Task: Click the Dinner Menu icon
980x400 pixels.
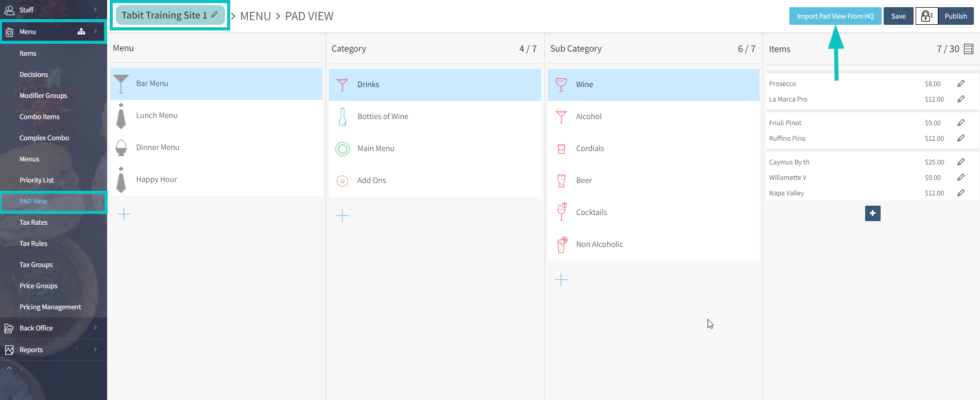Action: click(121, 148)
